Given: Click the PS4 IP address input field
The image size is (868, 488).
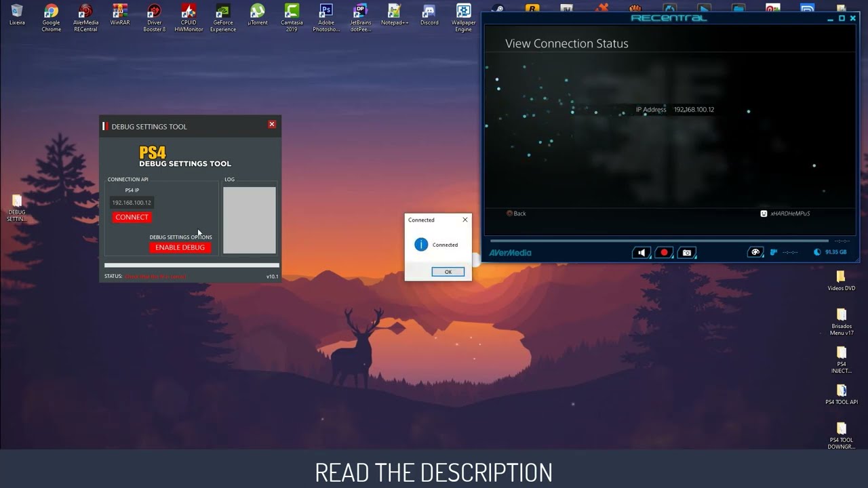Looking at the screenshot, I should point(132,203).
